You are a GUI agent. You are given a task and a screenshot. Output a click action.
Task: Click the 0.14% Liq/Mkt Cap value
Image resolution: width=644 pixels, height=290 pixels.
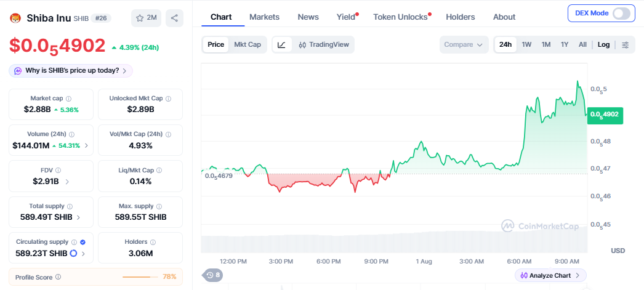pos(140,181)
